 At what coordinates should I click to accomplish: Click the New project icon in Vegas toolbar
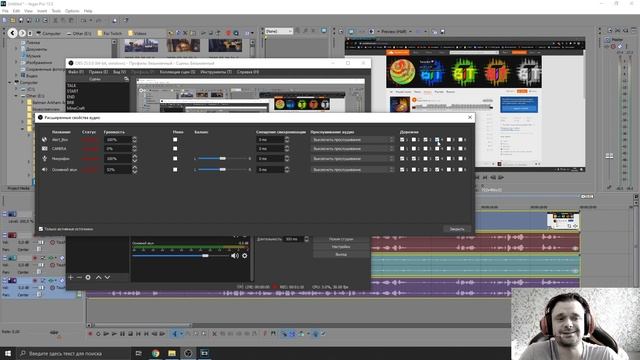4,20
